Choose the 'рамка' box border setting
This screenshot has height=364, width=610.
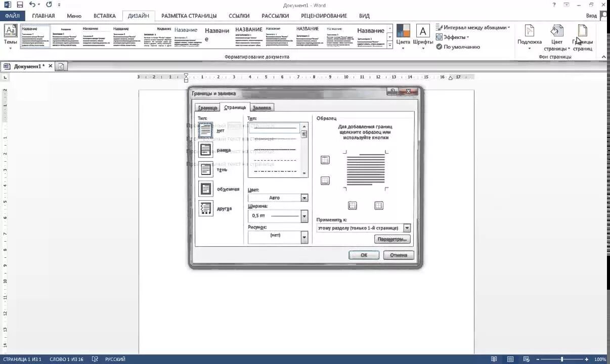pyautogui.click(x=205, y=150)
